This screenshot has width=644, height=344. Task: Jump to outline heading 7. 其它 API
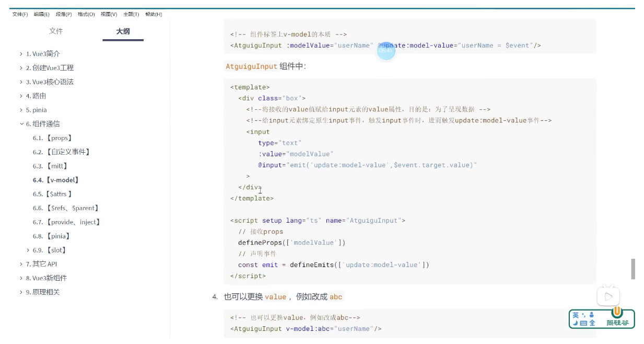click(x=41, y=264)
